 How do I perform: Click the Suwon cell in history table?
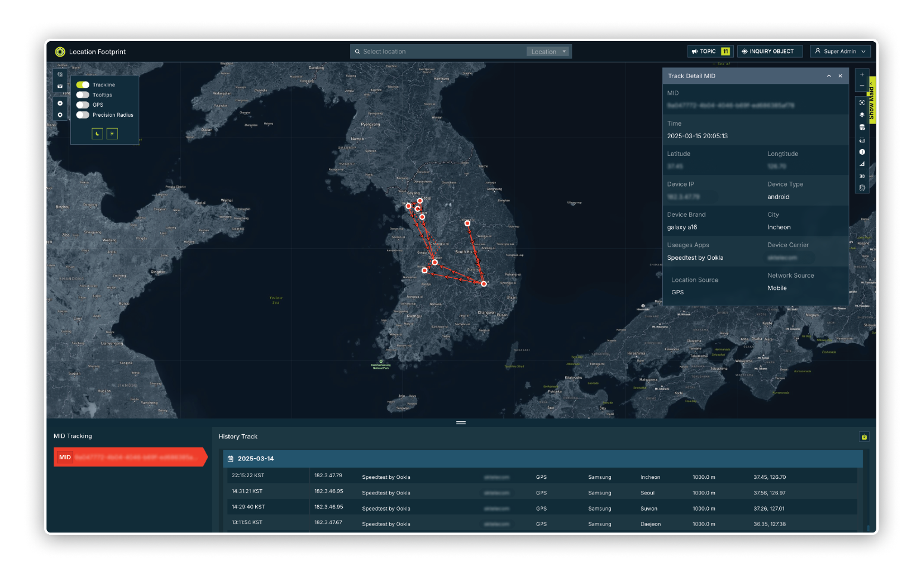pyautogui.click(x=649, y=509)
